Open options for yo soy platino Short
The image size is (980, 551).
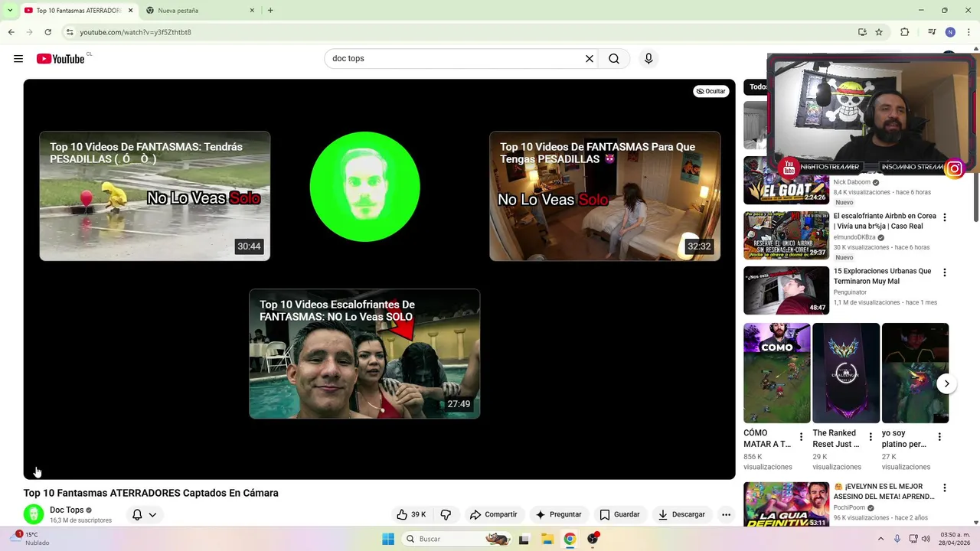(x=939, y=437)
